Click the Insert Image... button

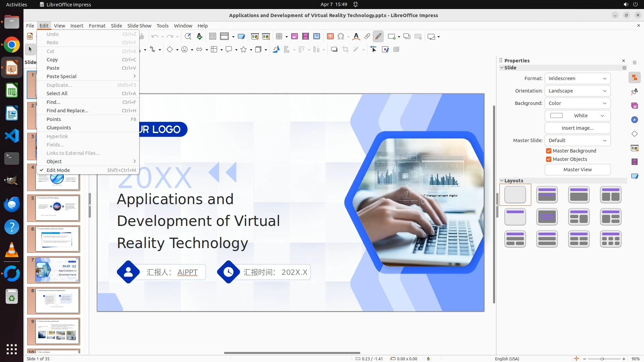point(577,128)
